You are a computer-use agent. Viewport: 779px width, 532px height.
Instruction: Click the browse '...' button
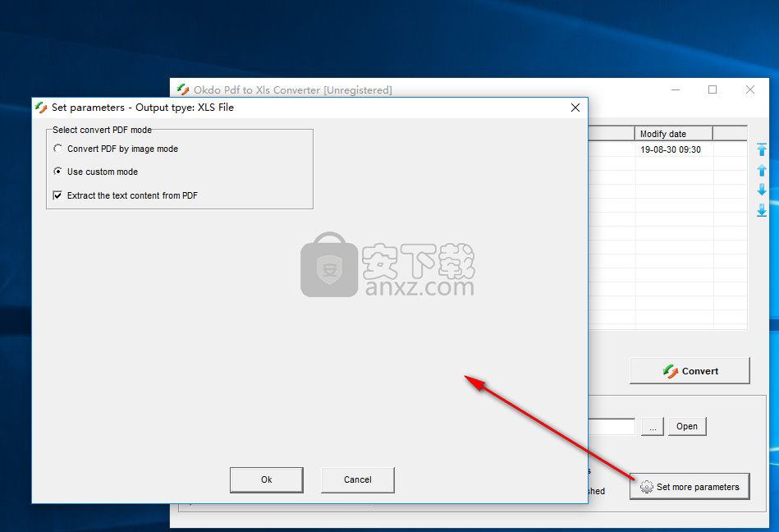[x=653, y=427]
